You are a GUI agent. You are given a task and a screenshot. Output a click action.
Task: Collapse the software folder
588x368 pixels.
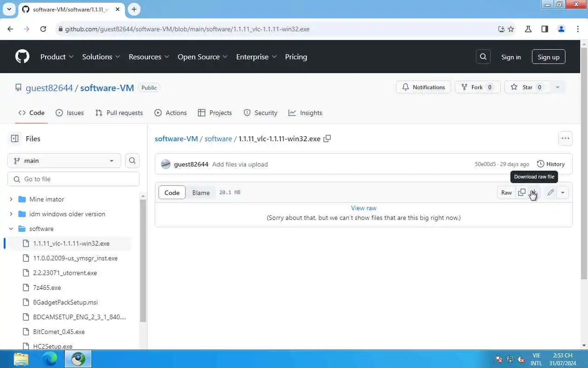pyautogui.click(x=11, y=229)
